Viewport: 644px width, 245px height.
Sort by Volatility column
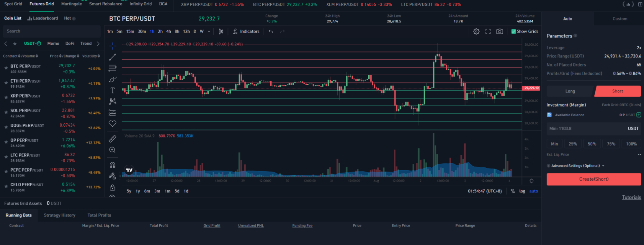(91, 56)
